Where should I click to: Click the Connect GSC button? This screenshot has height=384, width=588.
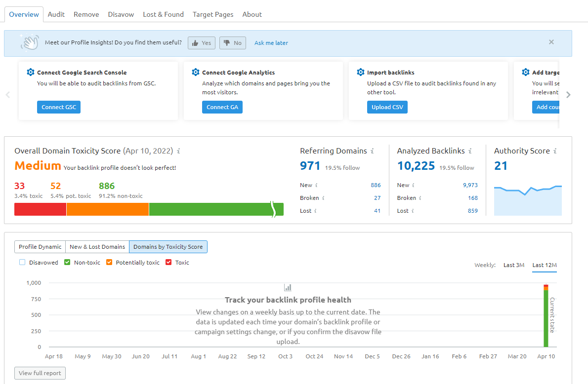click(58, 107)
